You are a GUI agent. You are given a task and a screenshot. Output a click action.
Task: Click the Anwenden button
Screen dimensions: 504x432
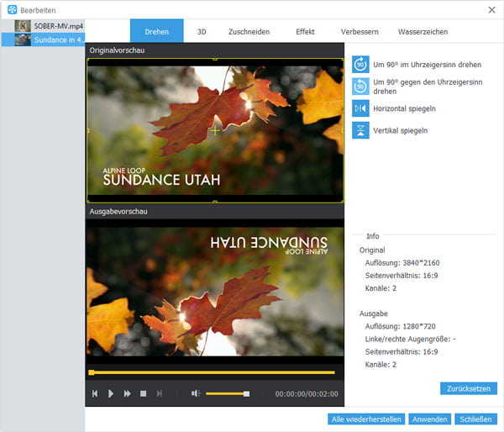[430, 419]
